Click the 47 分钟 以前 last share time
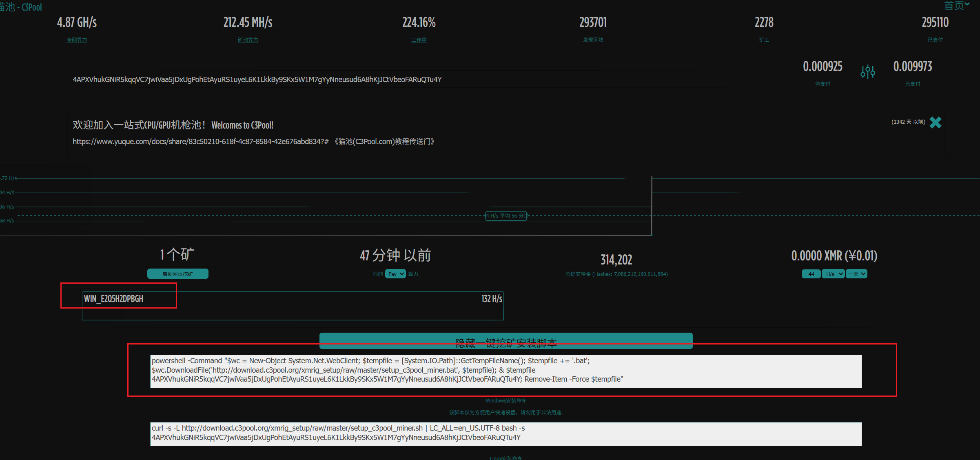Screen dimensions: 980x460 (395, 256)
